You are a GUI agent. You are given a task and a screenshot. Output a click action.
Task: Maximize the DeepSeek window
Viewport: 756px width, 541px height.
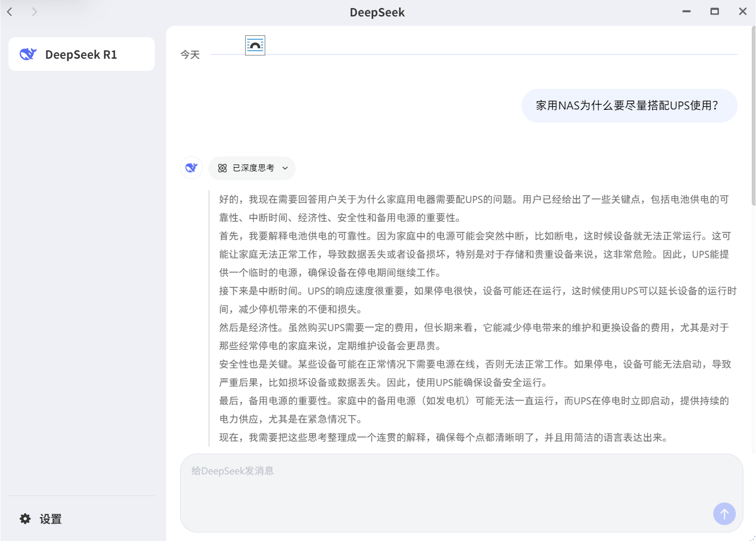coord(714,11)
